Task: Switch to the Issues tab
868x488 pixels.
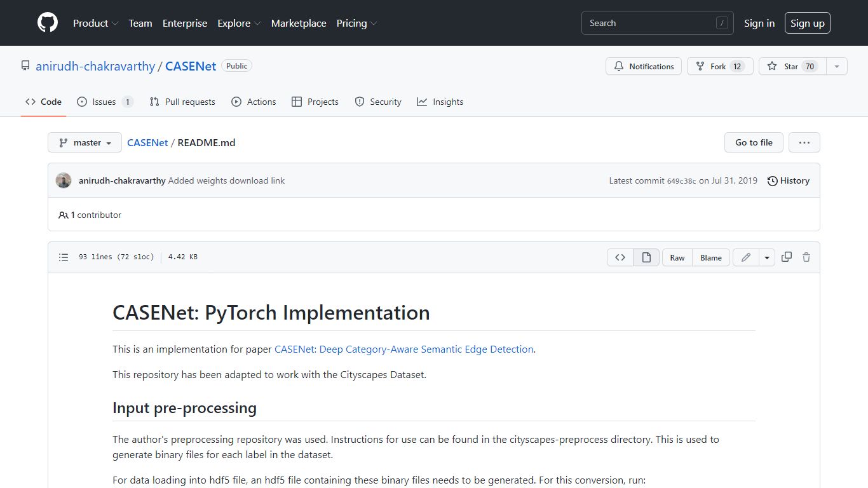Action: [105, 102]
